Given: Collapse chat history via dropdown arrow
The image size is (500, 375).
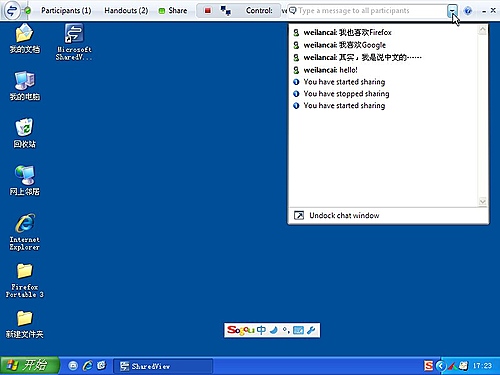Looking at the screenshot, I should [x=452, y=11].
